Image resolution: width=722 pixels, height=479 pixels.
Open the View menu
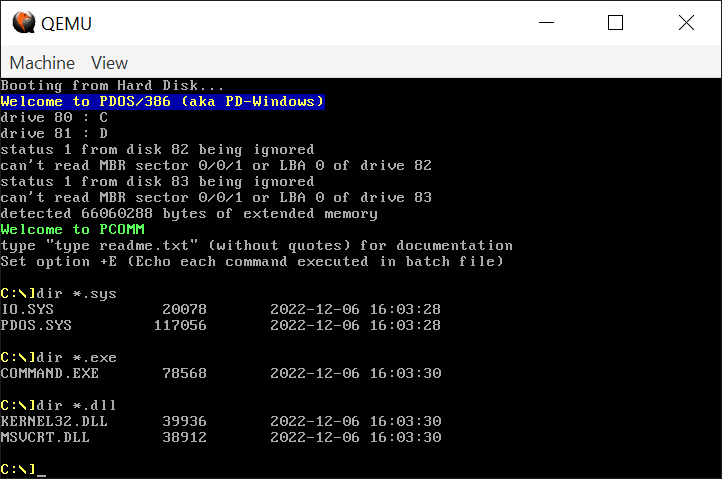pos(109,63)
